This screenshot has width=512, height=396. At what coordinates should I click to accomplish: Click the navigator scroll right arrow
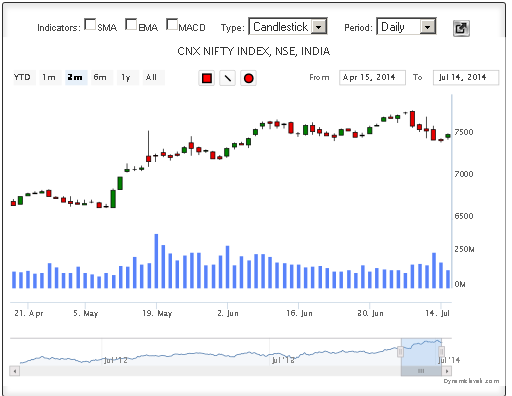[x=447, y=371]
